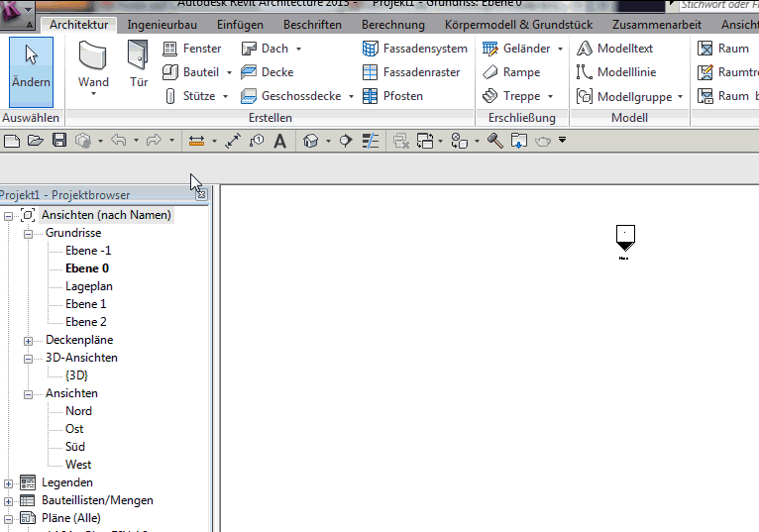
Task: Click the Text tool letter A icon
Action: click(279, 142)
